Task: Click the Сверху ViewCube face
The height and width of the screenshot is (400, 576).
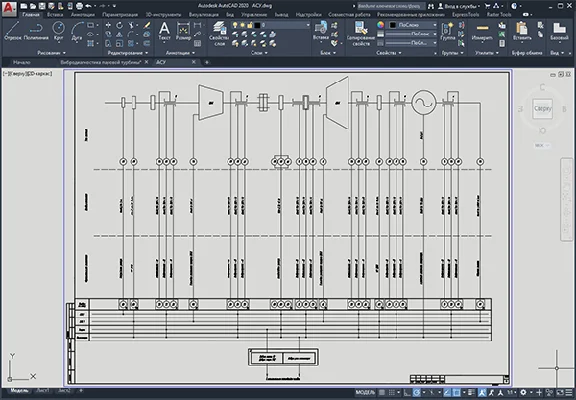Action: click(x=543, y=109)
